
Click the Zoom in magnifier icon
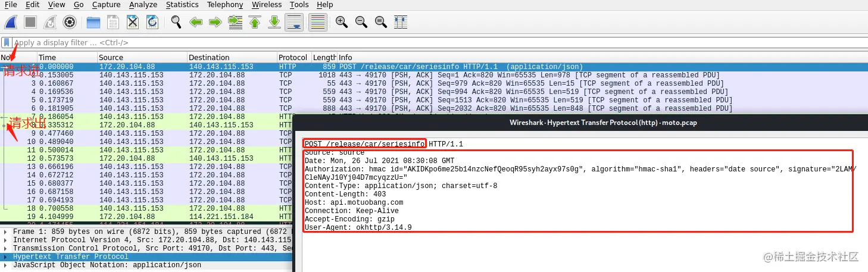point(342,23)
